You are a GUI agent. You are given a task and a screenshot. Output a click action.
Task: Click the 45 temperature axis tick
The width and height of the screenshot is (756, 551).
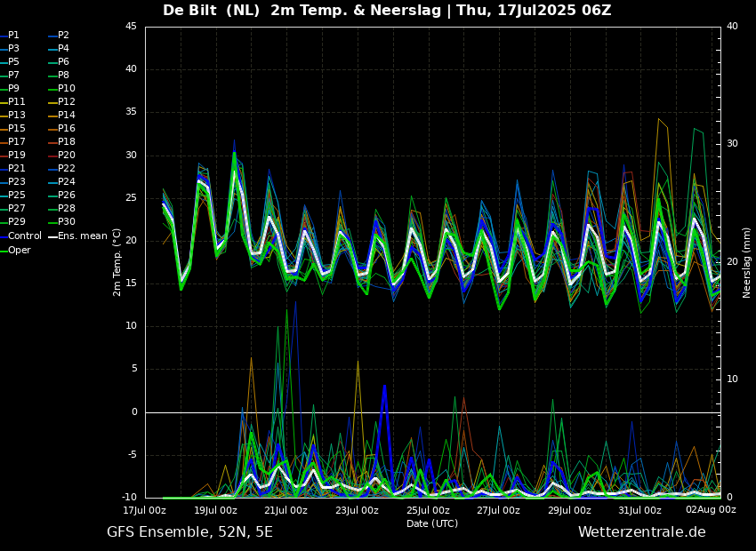pos(131,27)
